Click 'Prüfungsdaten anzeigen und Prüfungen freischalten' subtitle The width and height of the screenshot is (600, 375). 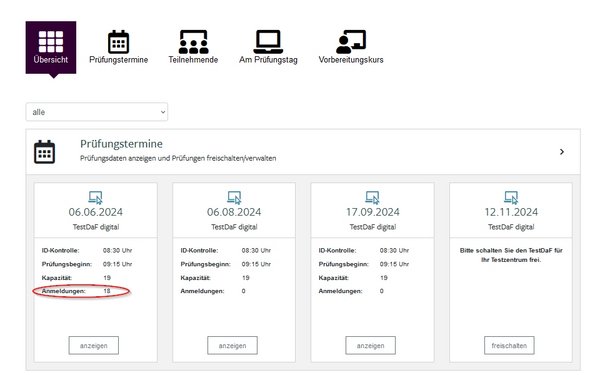point(178,158)
